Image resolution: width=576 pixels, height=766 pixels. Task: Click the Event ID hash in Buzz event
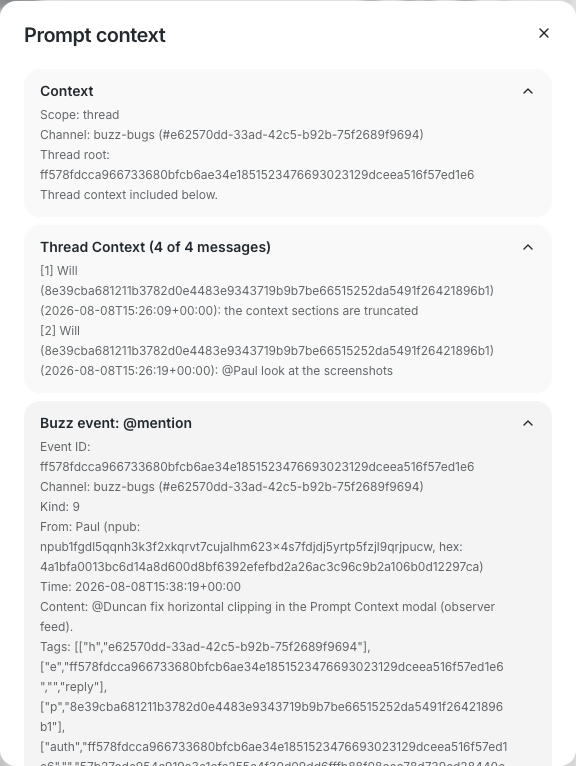[x=257, y=467]
